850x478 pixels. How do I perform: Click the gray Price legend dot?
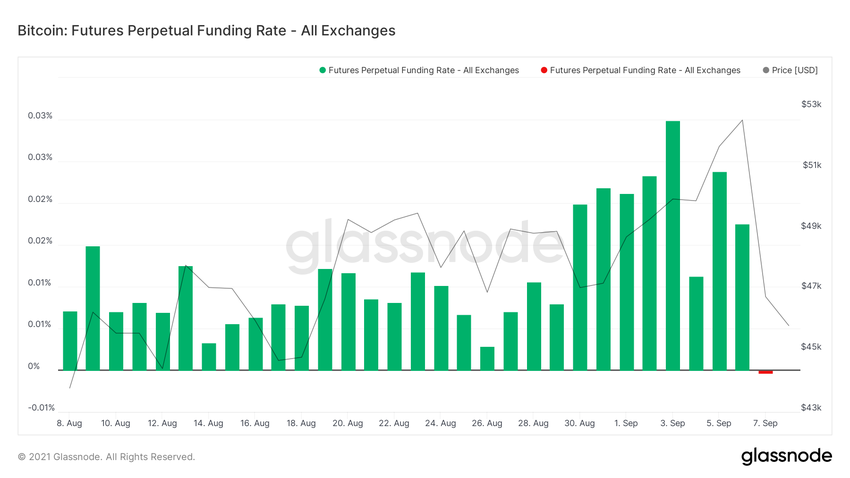click(766, 70)
